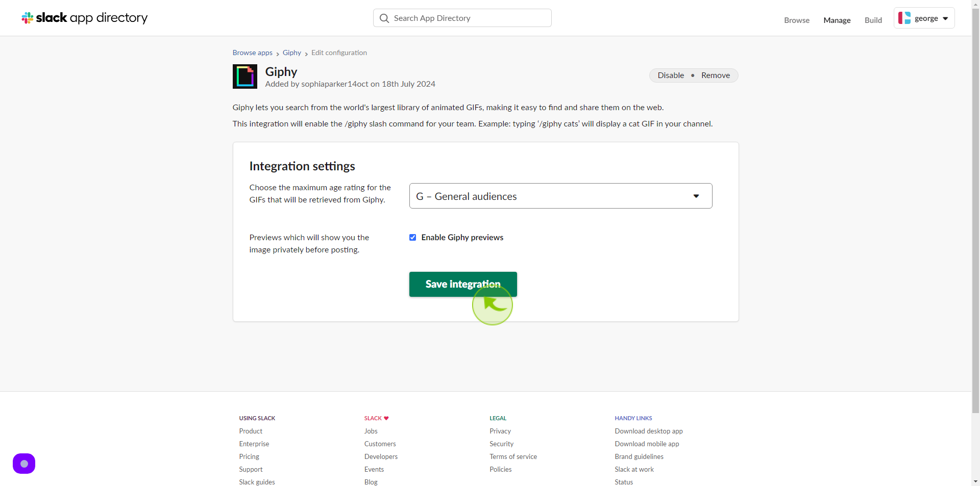Click the USING SLACK footer heading
The image size is (980, 486).
coord(257,418)
